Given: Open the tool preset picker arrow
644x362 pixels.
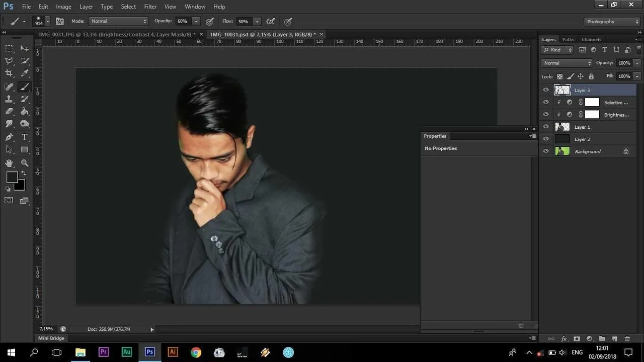Looking at the screenshot, I should coord(24,21).
